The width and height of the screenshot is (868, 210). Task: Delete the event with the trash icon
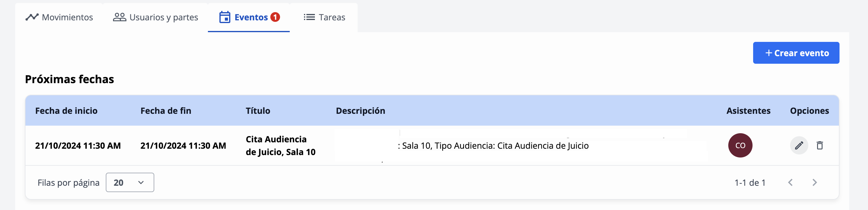[820, 146]
